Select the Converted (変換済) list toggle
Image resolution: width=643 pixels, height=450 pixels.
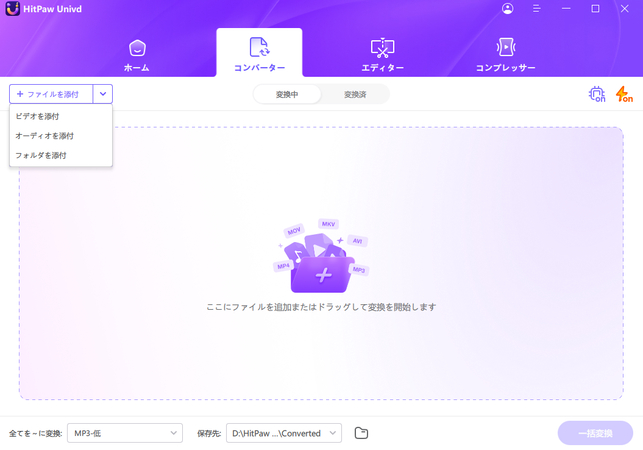click(x=355, y=94)
